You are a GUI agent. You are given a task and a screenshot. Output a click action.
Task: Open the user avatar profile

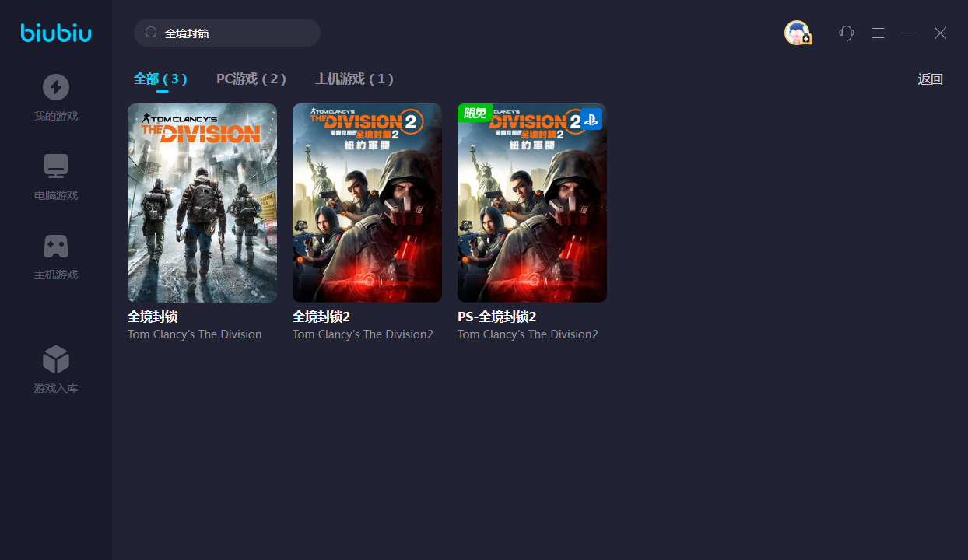[797, 33]
